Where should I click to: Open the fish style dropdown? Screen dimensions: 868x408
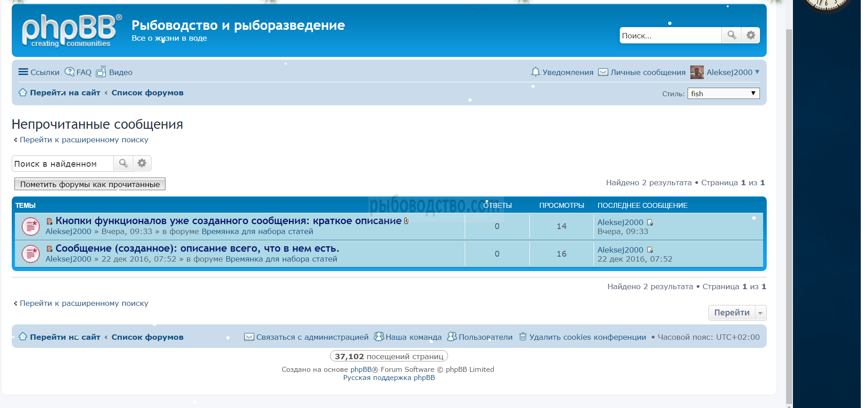pos(723,94)
